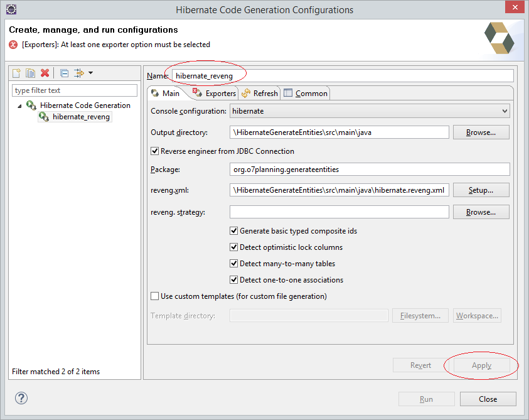Click the Hibernate Code Generation node icon
The image size is (529, 420).
pos(31,105)
